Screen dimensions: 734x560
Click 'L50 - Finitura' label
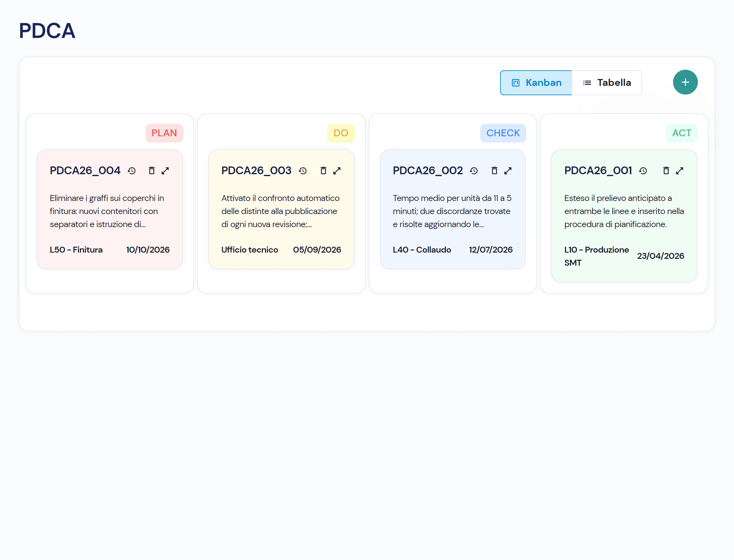tap(76, 250)
